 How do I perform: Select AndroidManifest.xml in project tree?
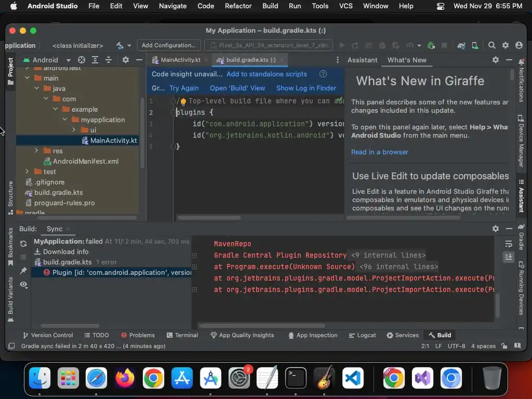(81, 161)
